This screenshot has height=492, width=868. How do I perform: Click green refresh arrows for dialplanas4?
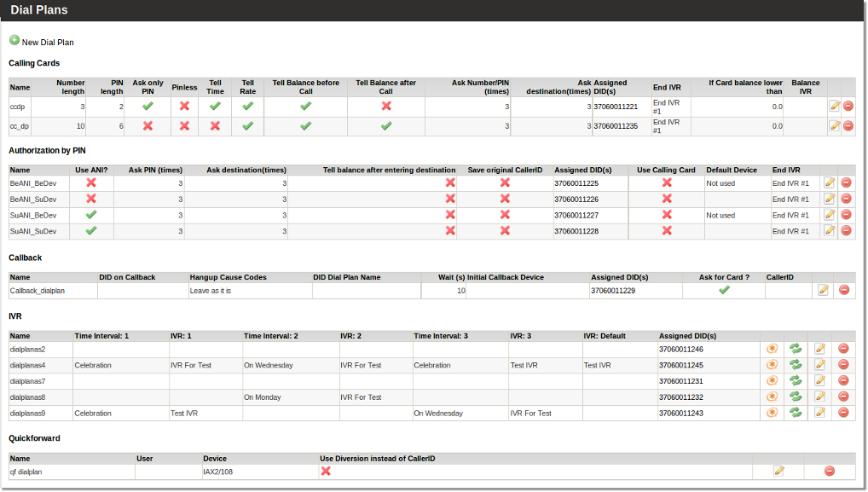click(x=796, y=365)
